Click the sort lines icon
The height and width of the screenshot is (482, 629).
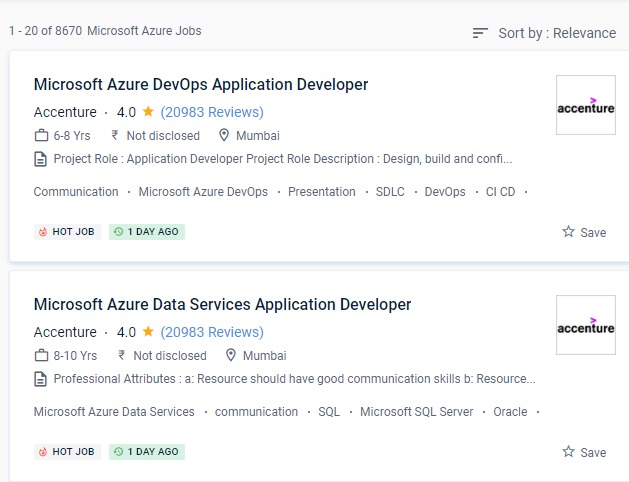pyautogui.click(x=481, y=33)
